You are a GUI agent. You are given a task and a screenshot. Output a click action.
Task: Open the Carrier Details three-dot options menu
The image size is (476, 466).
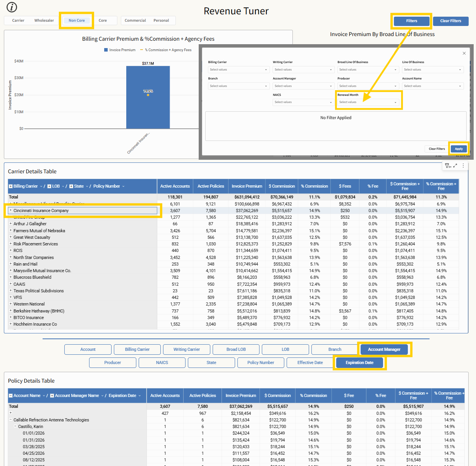(x=463, y=166)
